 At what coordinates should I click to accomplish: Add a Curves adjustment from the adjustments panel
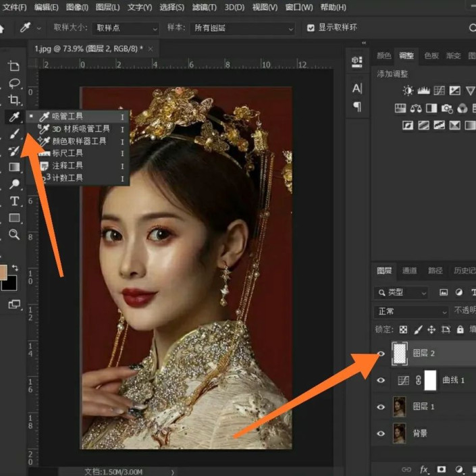(439, 90)
